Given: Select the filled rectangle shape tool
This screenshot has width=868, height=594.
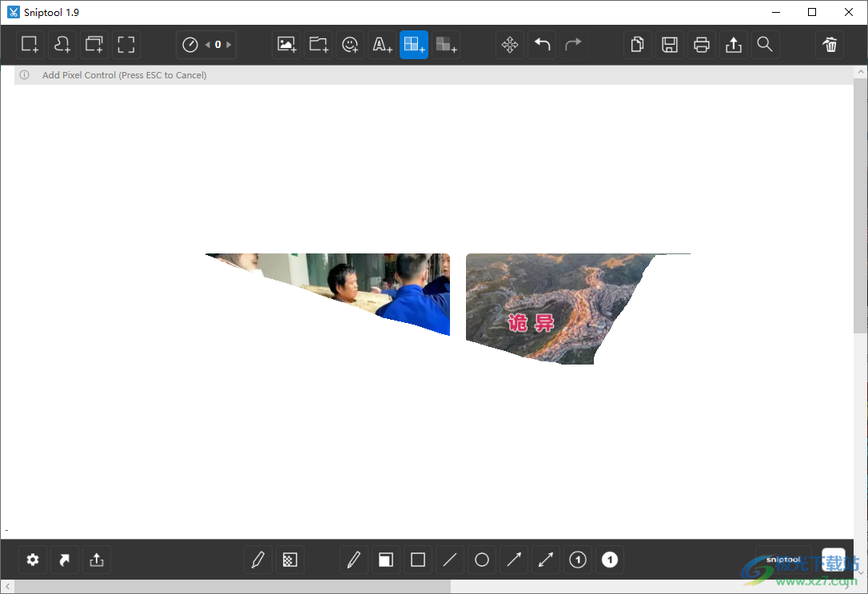Looking at the screenshot, I should [385, 560].
